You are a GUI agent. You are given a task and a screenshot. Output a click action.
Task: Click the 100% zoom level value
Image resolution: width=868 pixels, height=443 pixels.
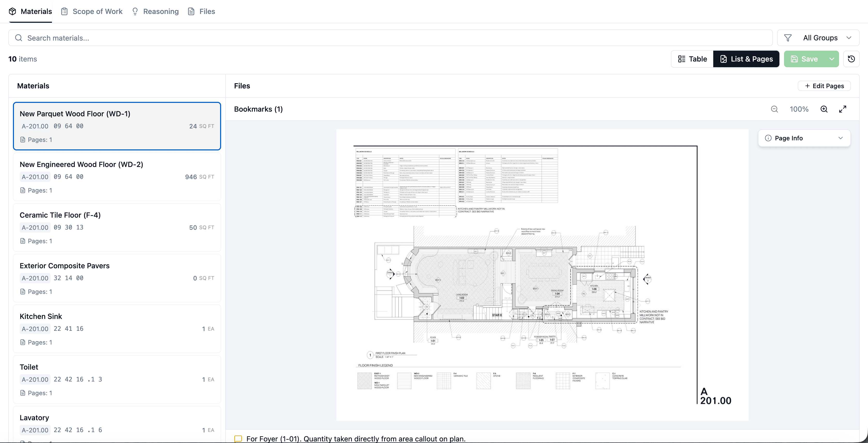[x=799, y=109]
